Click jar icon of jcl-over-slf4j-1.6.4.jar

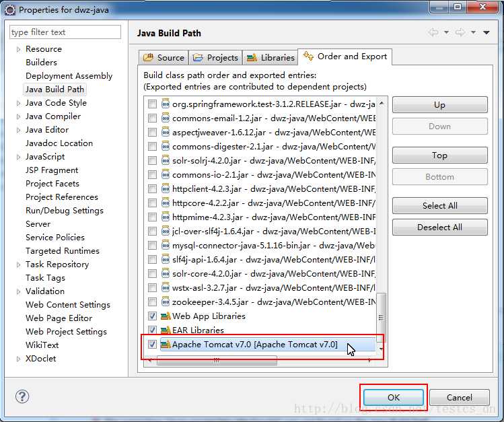[x=166, y=231]
